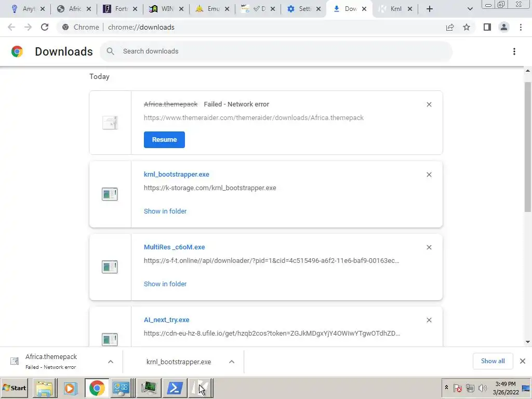Open File Explorer from the taskbar
The height and width of the screenshot is (399, 532).
coord(45,388)
